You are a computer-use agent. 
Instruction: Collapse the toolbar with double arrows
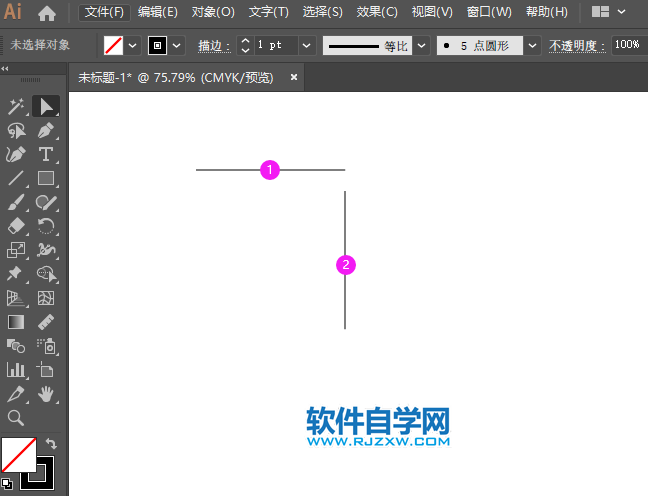(x=5, y=69)
